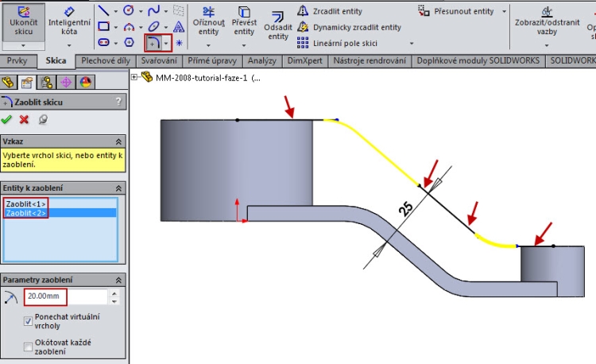Click the Sketch Fillet tool icon
The height and width of the screenshot is (364, 596).
click(153, 43)
